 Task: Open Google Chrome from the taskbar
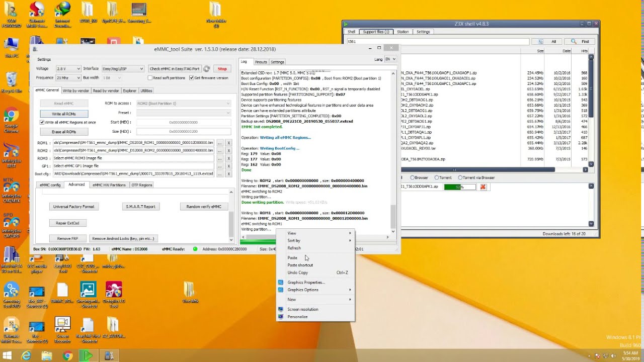pos(67,355)
